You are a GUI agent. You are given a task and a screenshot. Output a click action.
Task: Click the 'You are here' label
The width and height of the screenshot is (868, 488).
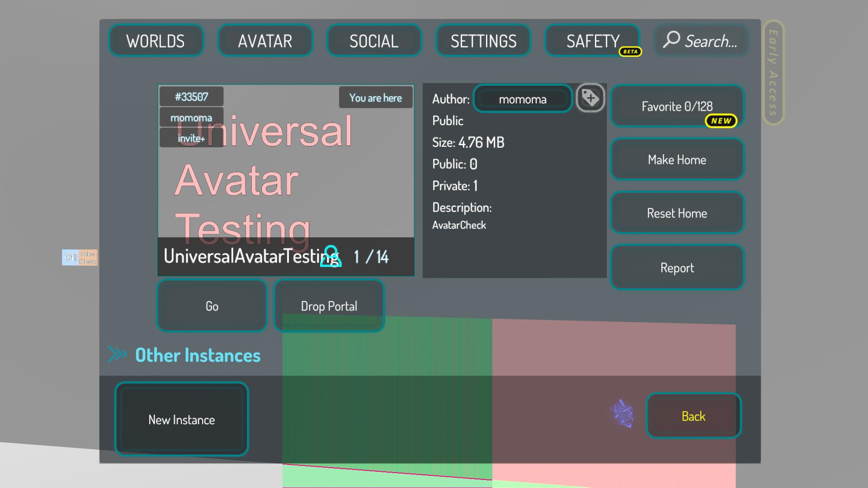tap(376, 98)
